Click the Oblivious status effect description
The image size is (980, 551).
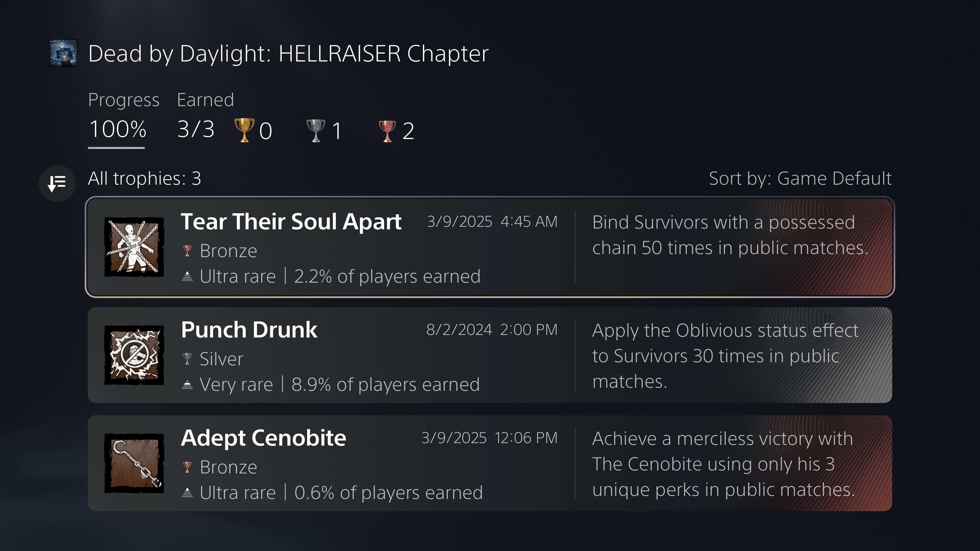[x=725, y=356]
